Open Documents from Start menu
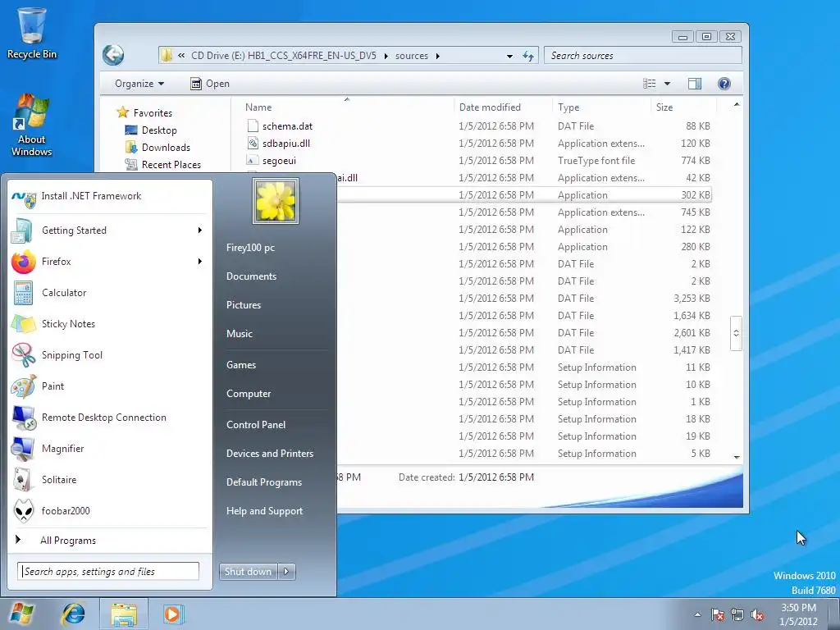Viewport: 840px width, 630px height. pos(251,276)
